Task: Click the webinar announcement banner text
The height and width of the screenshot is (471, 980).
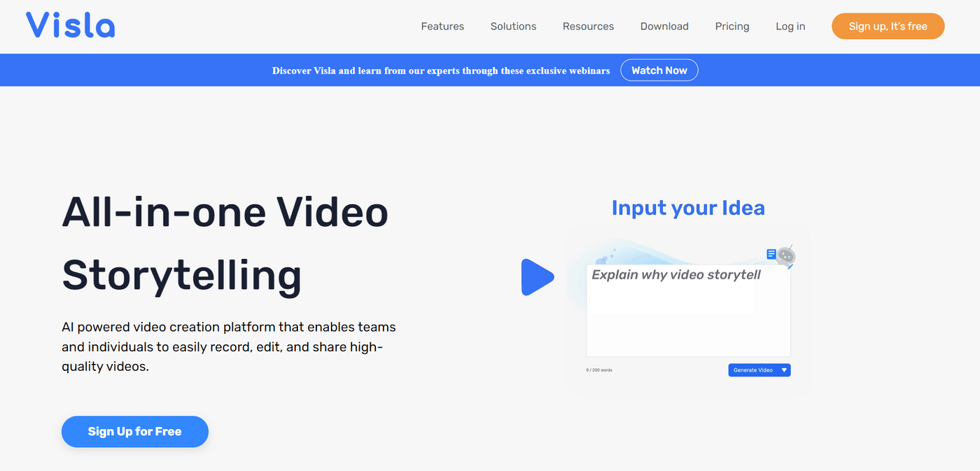Action: pyautogui.click(x=441, y=71)
